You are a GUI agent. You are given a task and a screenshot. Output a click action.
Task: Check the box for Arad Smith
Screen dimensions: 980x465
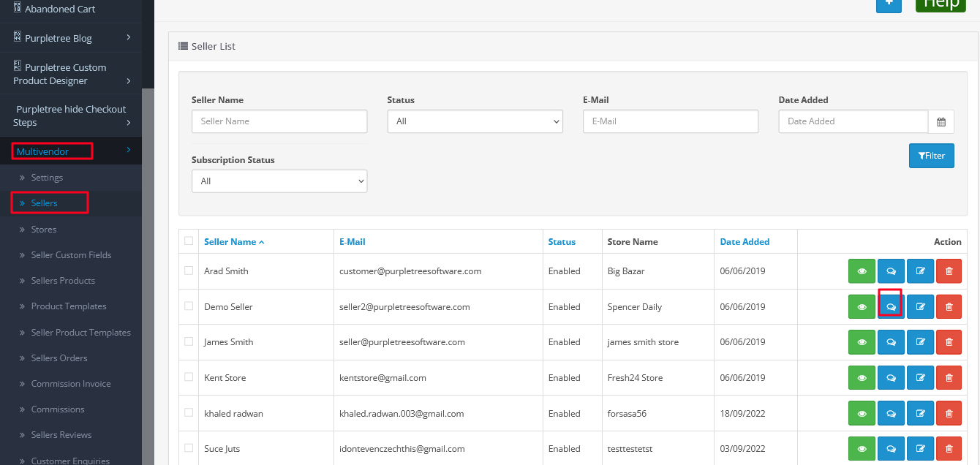point(189,271)
